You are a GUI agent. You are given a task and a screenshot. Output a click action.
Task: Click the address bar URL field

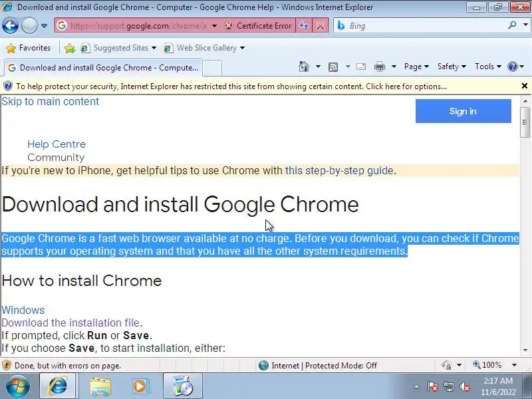coord(138,26)
